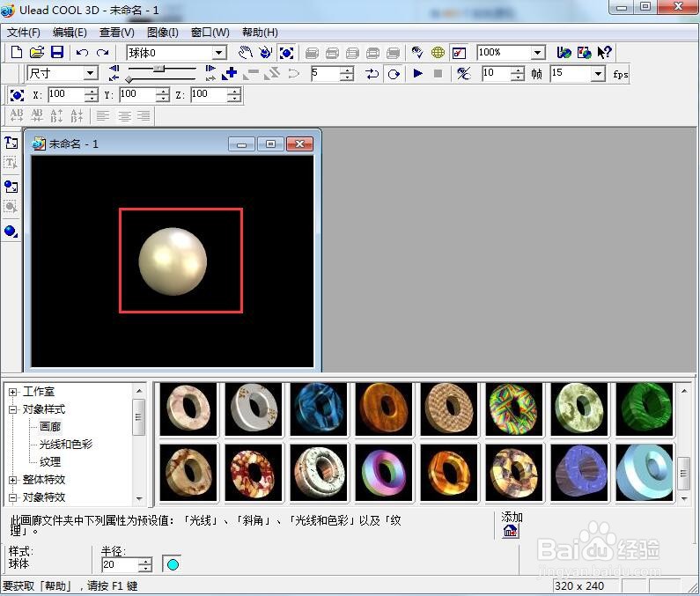Image resolution: width=700 pixels, height=596 pixels.
Task: Click the 半径 radius input field
Action: tap(120, 565)
